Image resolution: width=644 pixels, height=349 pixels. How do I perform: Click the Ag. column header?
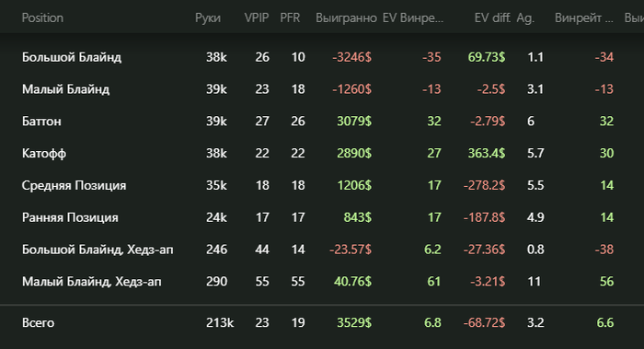(x=525, y=18)
